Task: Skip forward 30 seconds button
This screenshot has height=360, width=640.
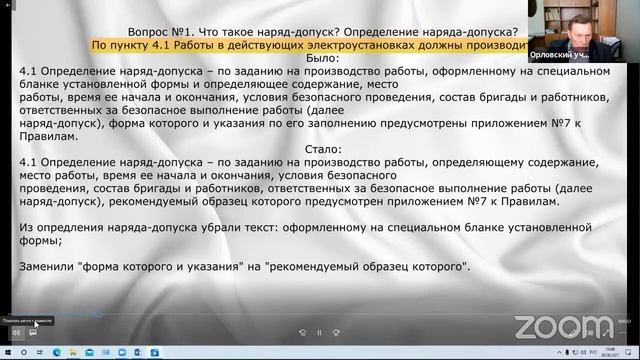Action: click(x=336, y=333)
